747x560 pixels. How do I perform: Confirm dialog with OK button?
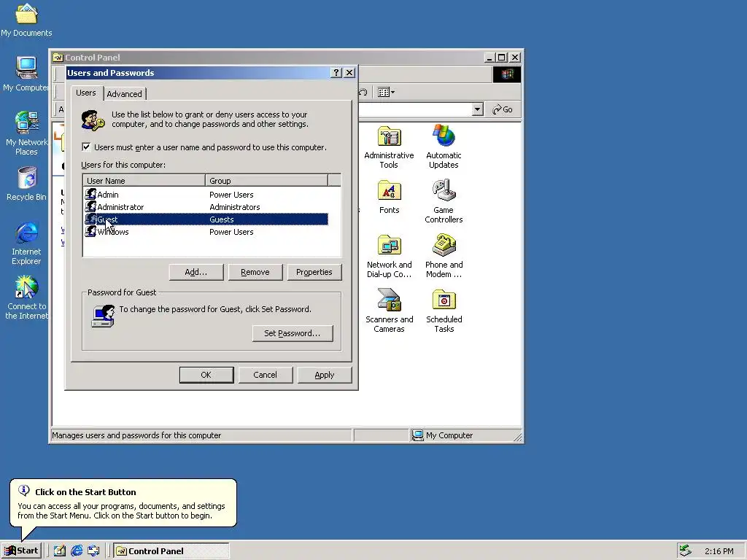click(206, 375)
